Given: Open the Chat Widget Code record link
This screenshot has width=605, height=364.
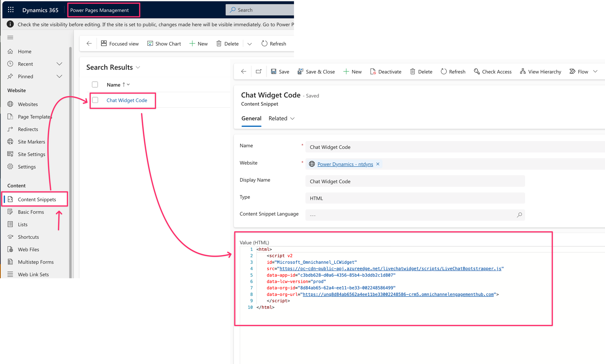Looking at the screenshot, I should click(127, 100).
